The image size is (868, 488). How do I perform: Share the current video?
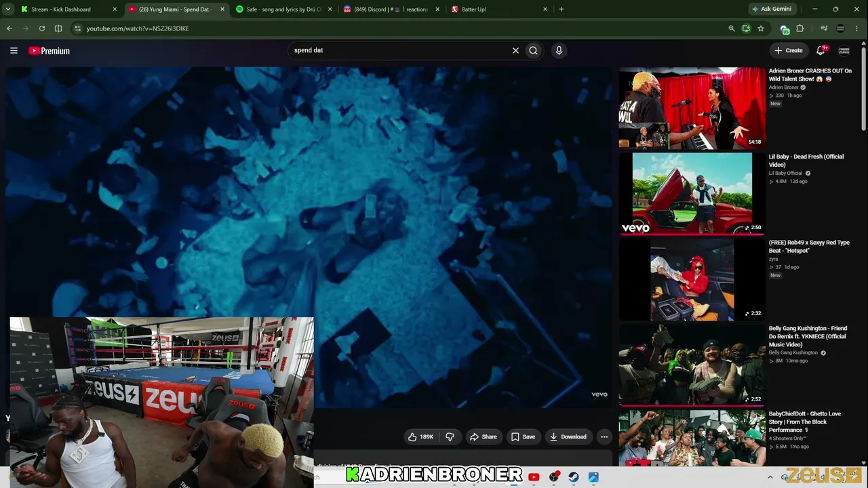pyautogui.click(x=483, y=436)
